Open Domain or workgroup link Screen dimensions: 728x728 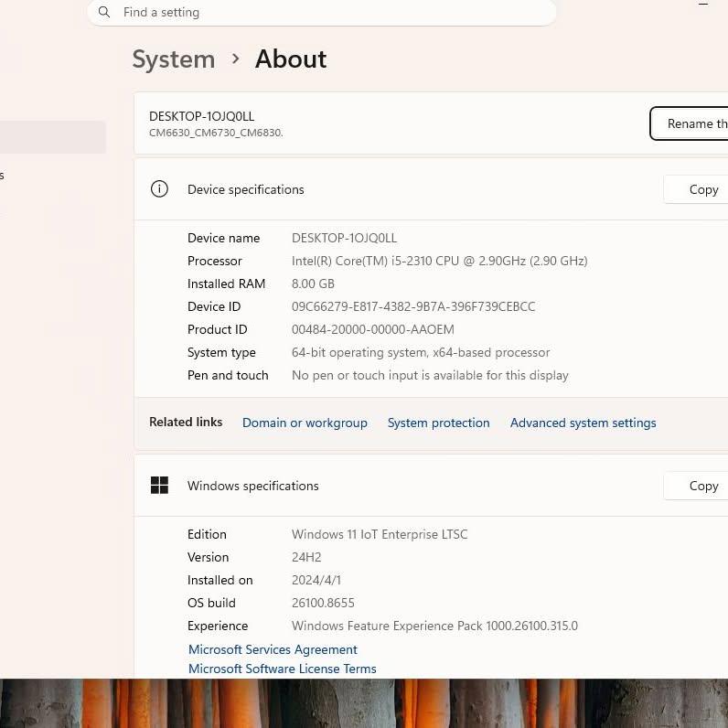(x=305, y=423)
